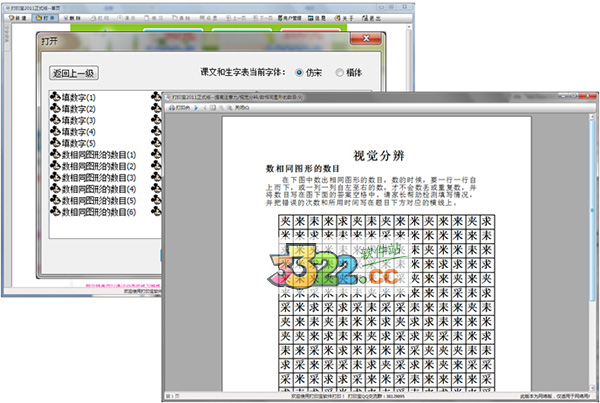
Task: Open 数相同图形的数目(1) item
Action: click(x=110, y=155)
